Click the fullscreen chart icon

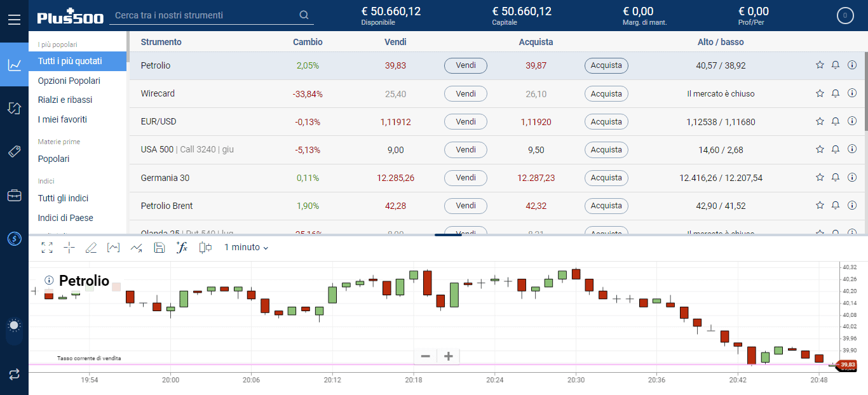[x=47, y=248]
